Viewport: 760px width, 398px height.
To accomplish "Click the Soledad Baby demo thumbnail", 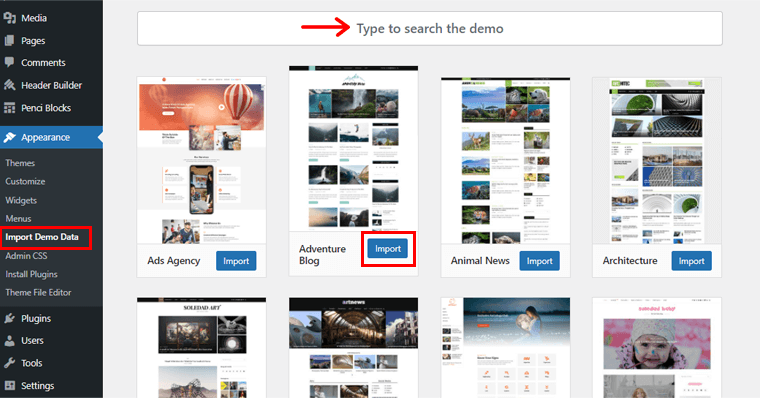I will [657, 348].
